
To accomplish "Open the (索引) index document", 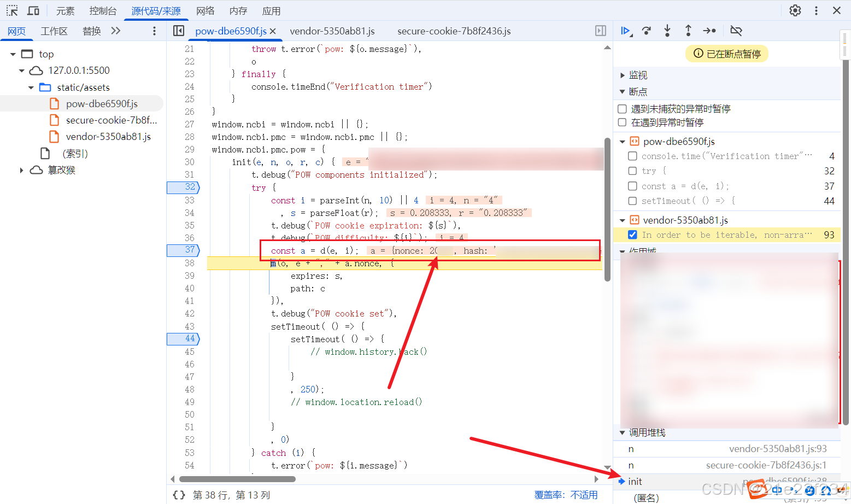I will click(75, 154).
